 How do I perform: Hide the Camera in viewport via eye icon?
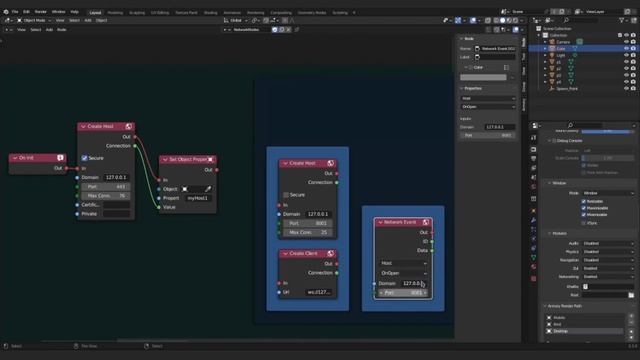pos(626,42)
